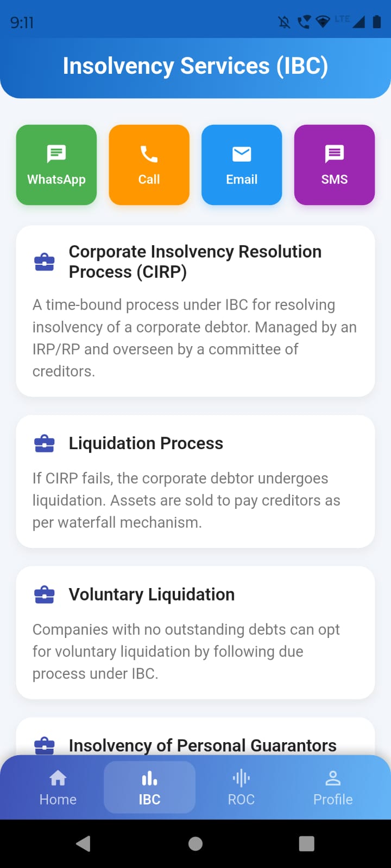Screen dimensions: 391x868
Task: Select the IBC tab in bottom navigation
Action: tap(149, 787)
